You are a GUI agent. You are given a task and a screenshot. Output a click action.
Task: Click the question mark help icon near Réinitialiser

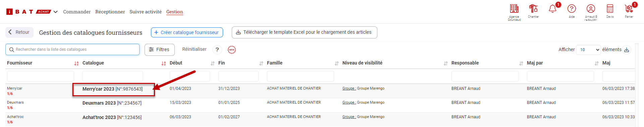click(x=217, y=50)
